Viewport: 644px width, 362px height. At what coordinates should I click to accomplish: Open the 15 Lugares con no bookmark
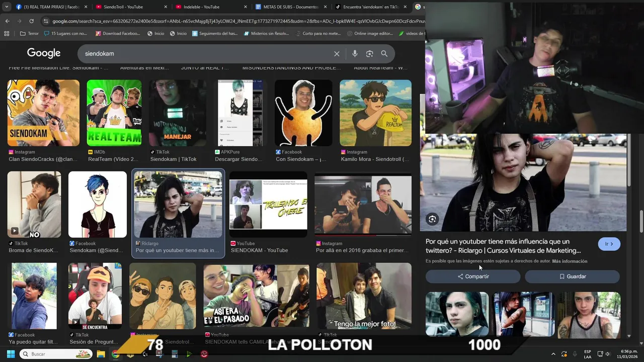pyautogui.click(x=65, y=34)
